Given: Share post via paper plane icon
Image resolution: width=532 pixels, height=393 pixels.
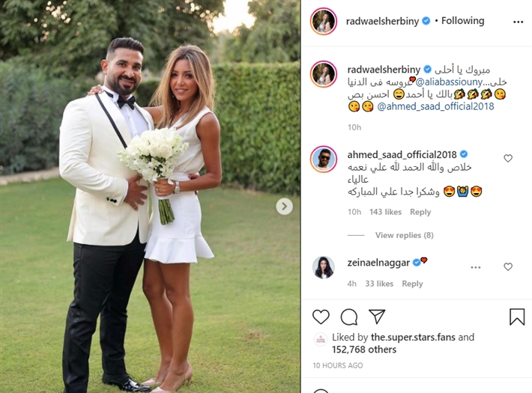Looking at the screenshot, I should (x=377, y=316).
